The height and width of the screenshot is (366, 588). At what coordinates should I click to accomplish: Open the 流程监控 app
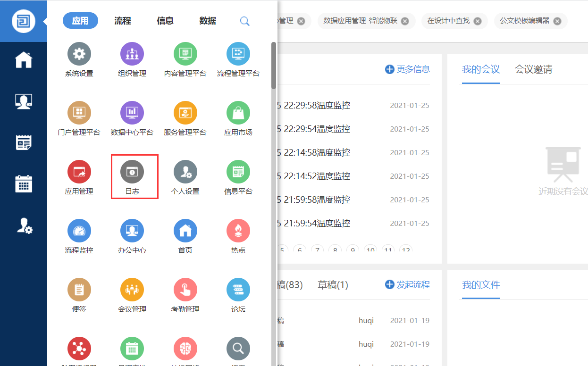[79, 236]
